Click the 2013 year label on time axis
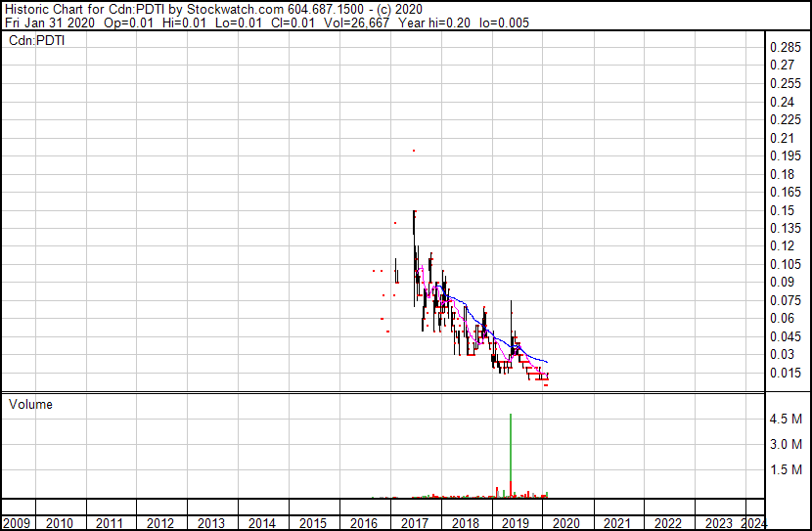 211,523
